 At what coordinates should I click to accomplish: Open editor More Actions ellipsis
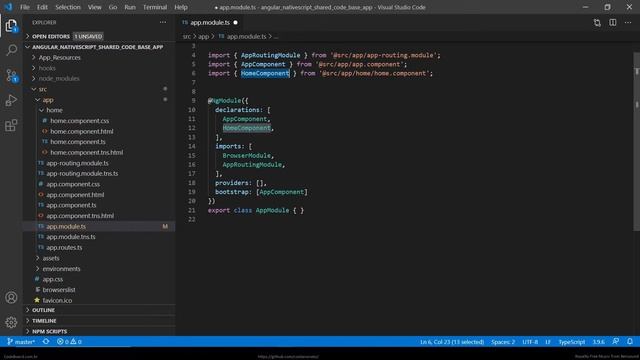pyautogui.click(x=628, y=22)
